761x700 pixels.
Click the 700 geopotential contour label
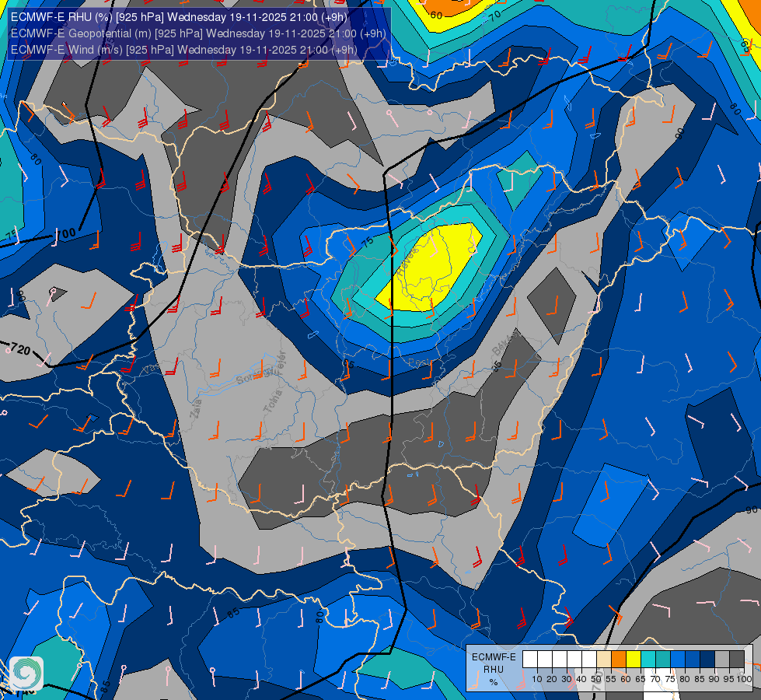65,233
